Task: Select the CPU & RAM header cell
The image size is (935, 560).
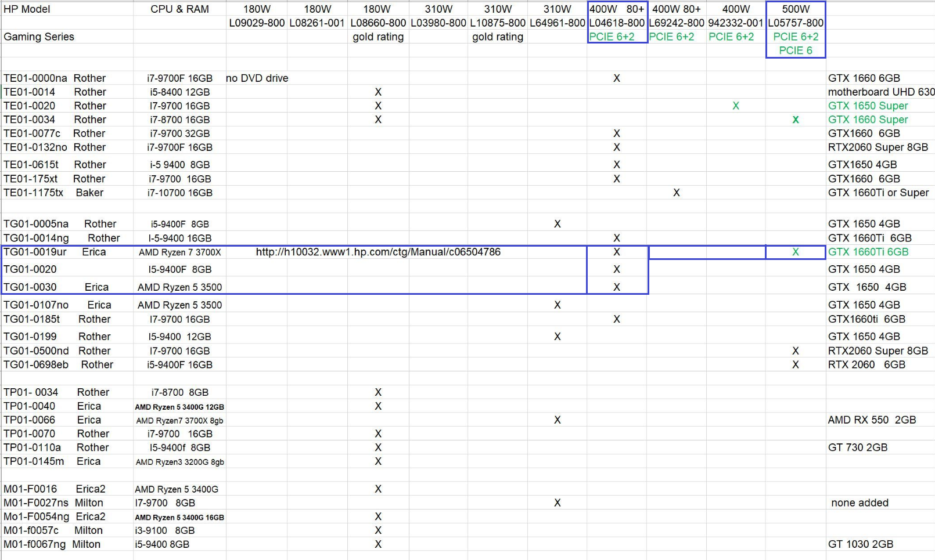Action: pyautogui.click(x=179, y=9)
